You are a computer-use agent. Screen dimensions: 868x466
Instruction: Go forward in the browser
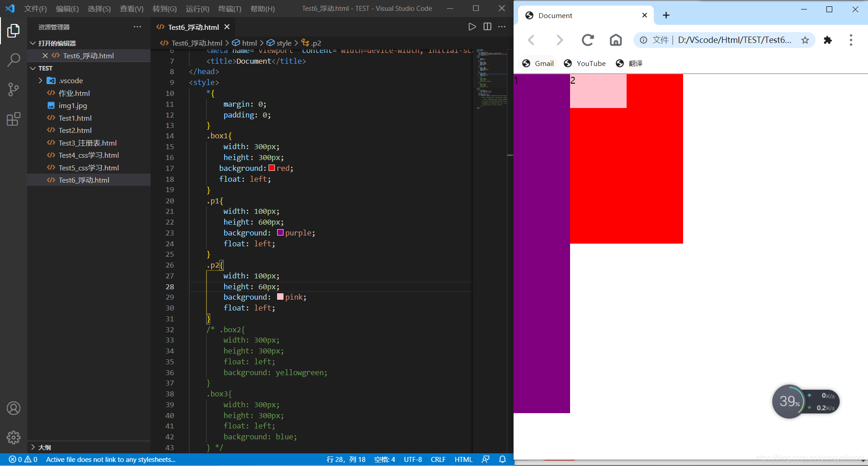tap(560, 40)
